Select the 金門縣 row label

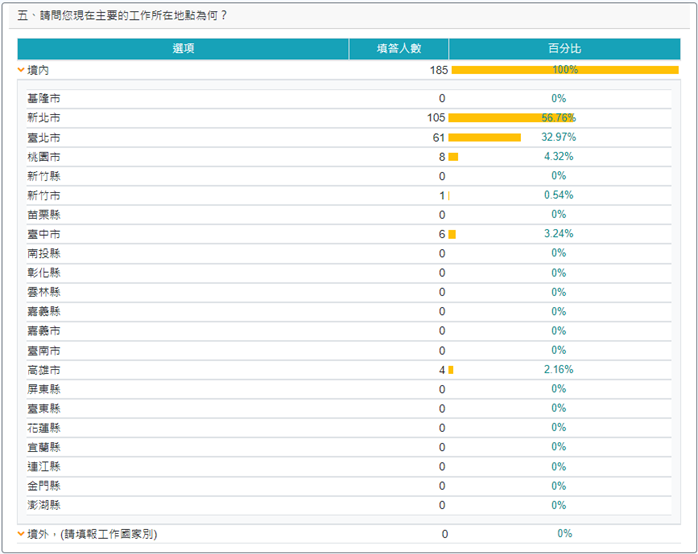tap(44, 486)
